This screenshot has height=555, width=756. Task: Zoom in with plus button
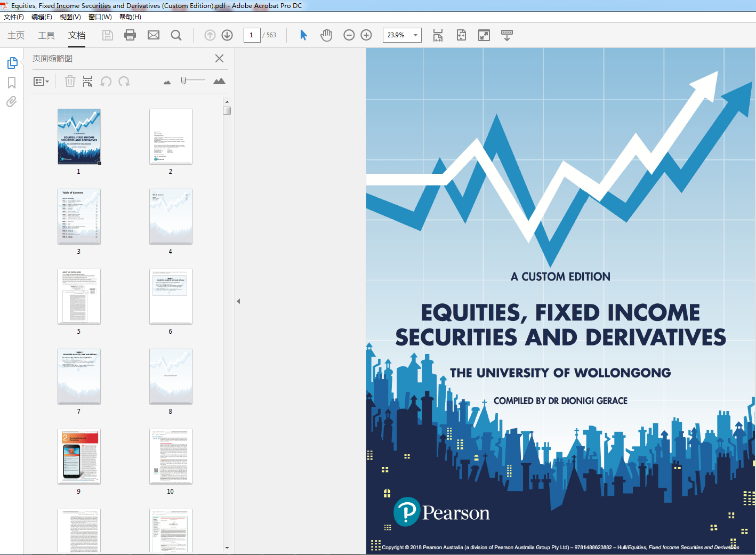point(366,35)
